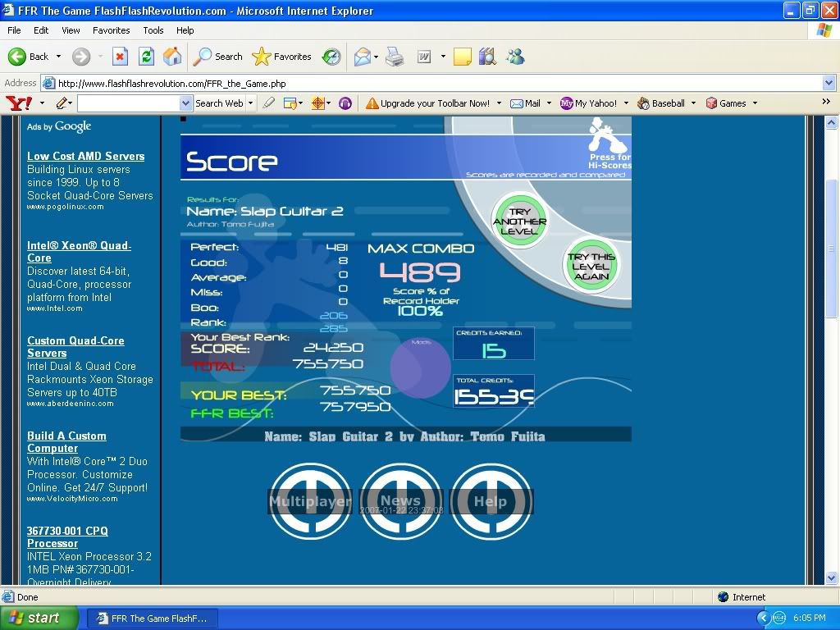Screen dimensions: 840x630
Task: Open the History toolbar icon
Action: tap(331, 57)
